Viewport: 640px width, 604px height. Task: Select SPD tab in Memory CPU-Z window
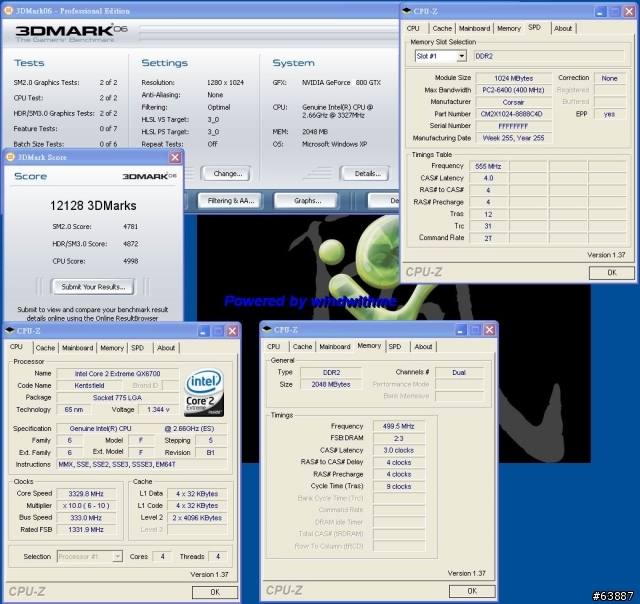point(395,346)
